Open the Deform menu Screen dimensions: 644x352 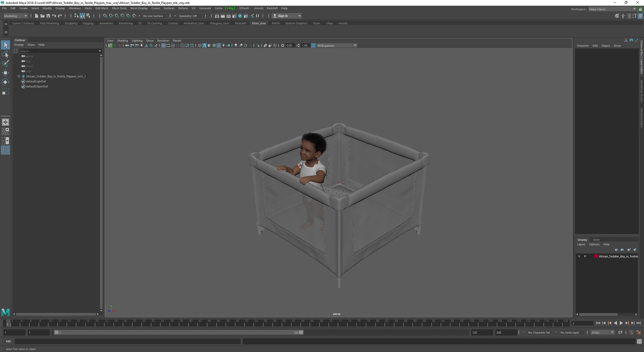(x=183, y=8)
